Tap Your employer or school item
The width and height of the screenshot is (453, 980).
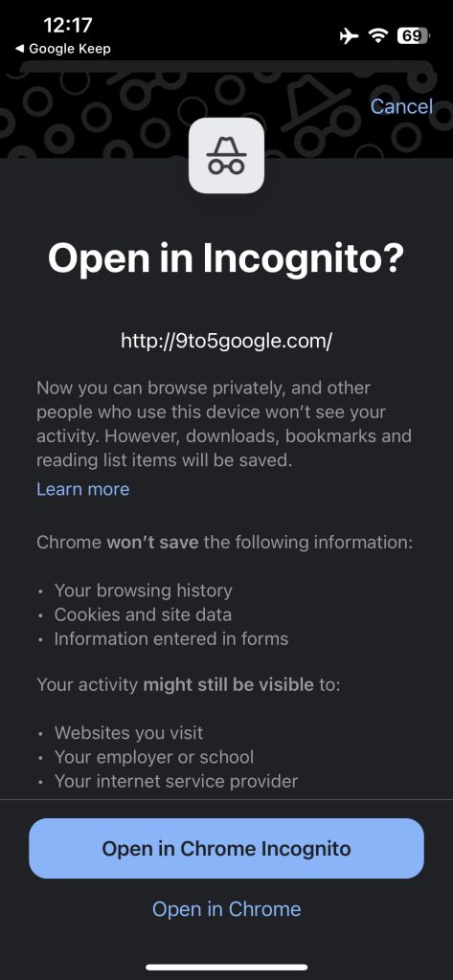click(154, 757)
